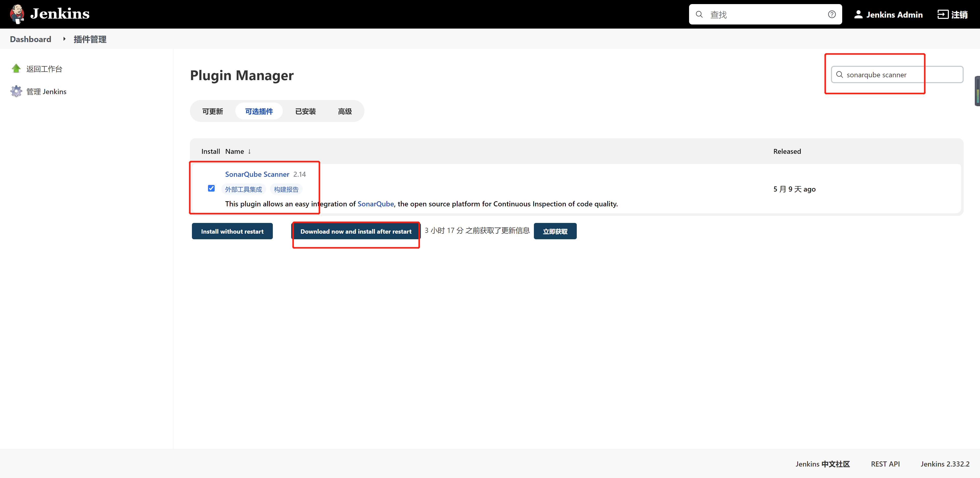Click the 注销 logout icon
The image size is (980, 478).
(x=943, y=15)
